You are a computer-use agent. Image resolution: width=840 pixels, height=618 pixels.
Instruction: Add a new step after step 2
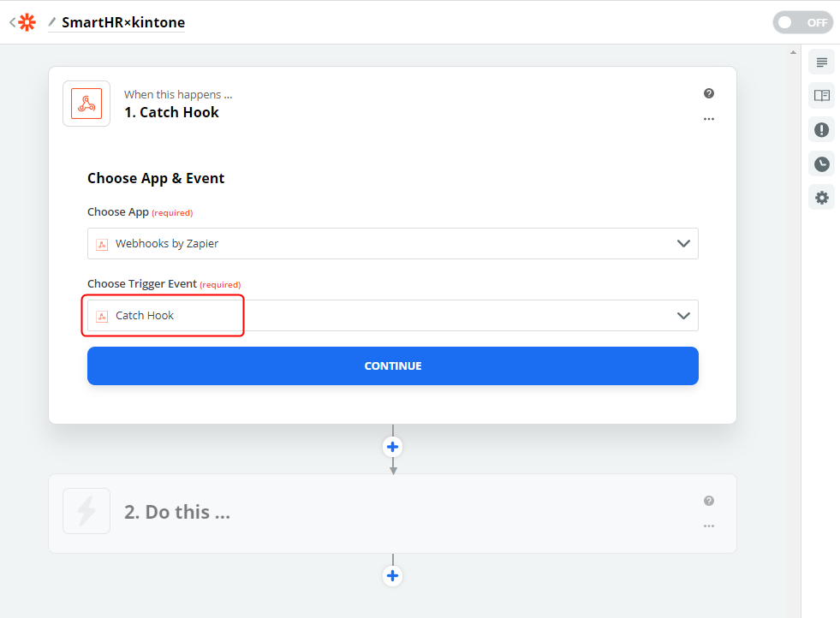pyautogui.click(x=393, y=576)
